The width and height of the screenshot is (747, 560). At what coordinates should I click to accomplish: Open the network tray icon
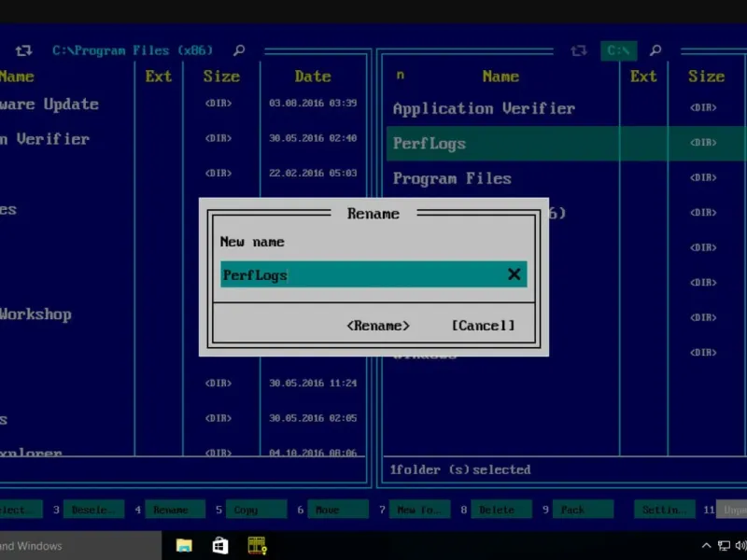tap(725, 546)
